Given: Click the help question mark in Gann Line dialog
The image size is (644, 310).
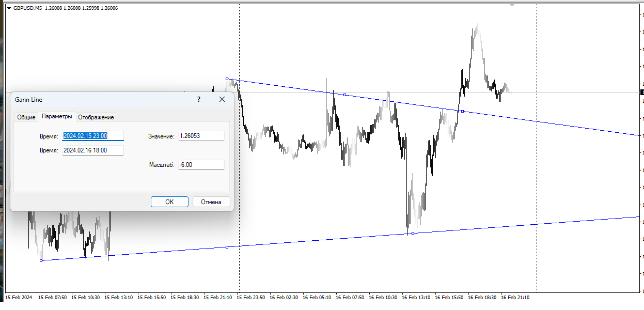Looking at the screenshot, I should 199,99.
